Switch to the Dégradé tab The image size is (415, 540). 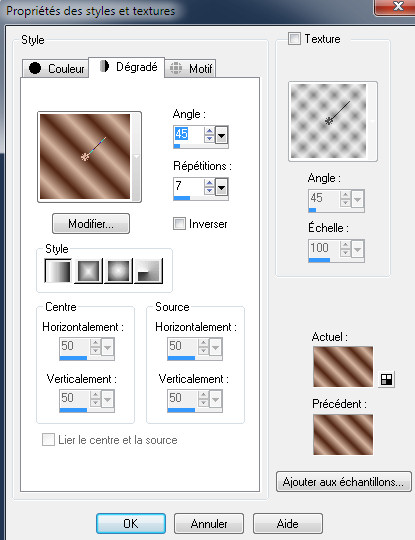(x=127, y=67)
